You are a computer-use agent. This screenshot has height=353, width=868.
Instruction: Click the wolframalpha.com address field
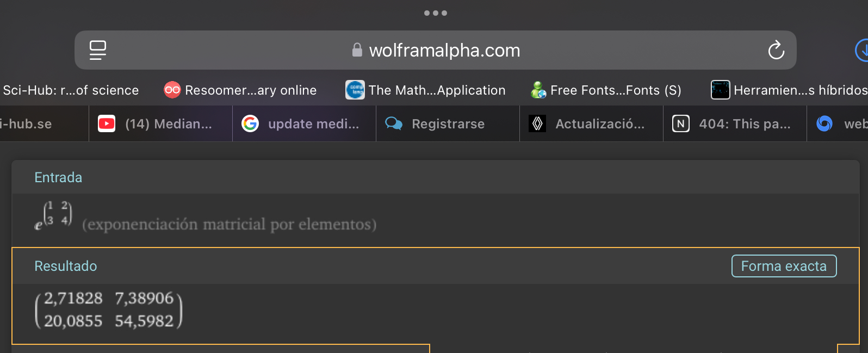[x=444, y=51]
